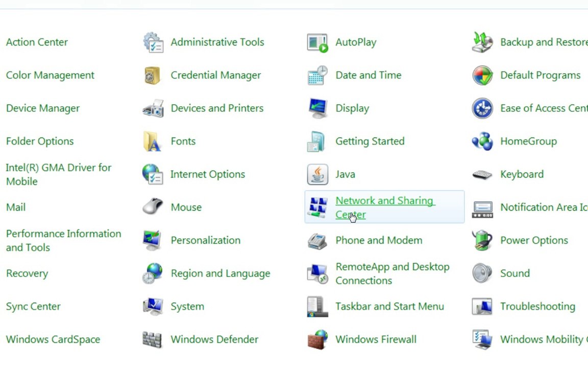Open the Fonts text link
588x368 pixels.
183,141
